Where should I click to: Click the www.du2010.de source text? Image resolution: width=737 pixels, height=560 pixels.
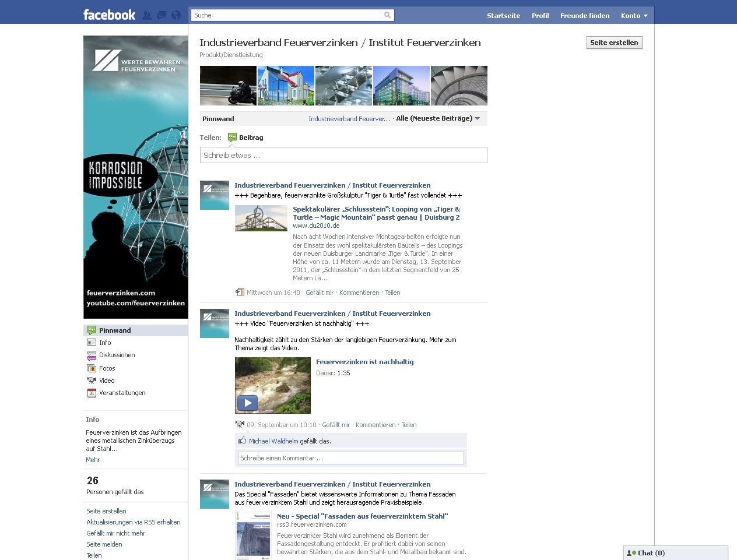click(x=316, y=226)
